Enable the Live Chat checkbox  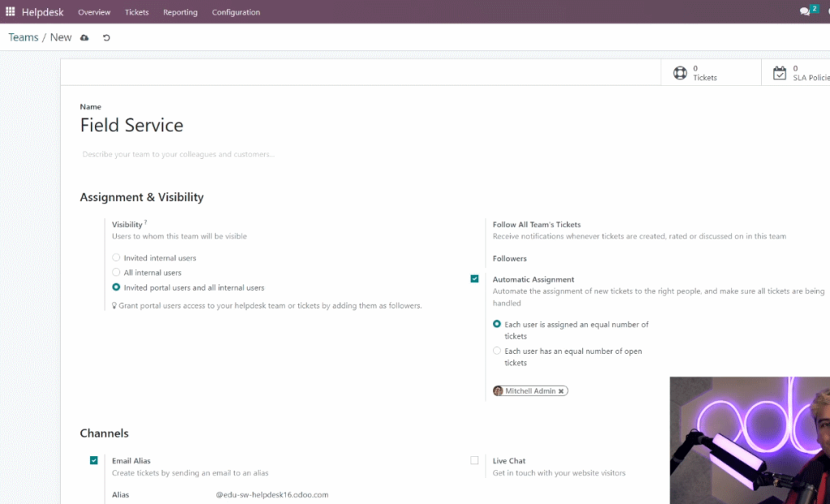(x=474, y=460)
